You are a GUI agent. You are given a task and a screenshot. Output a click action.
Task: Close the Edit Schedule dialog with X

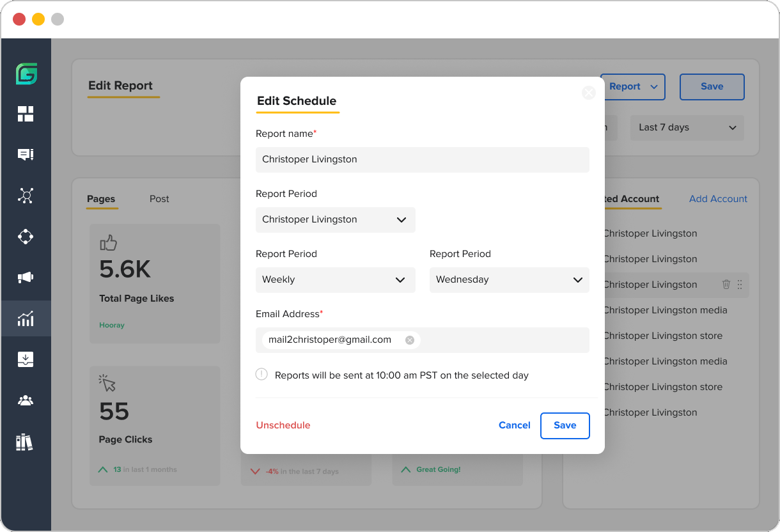click(589, 93)
